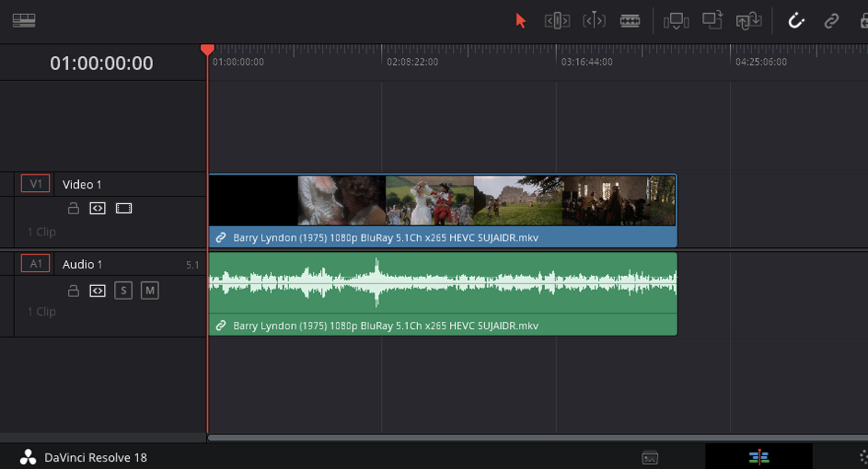The width and height of the screenshot is (868, 469).
Task: Choose the Dynamic Trim Mode tool
Action: coord(594,20)
